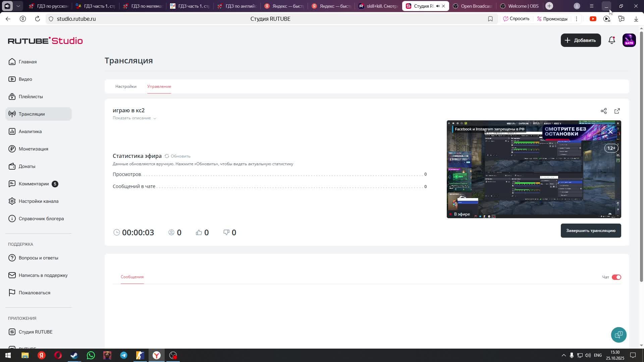Open browser three-dot menu in address bar
The image size is (644, 362).
click(x=577, y=19)
